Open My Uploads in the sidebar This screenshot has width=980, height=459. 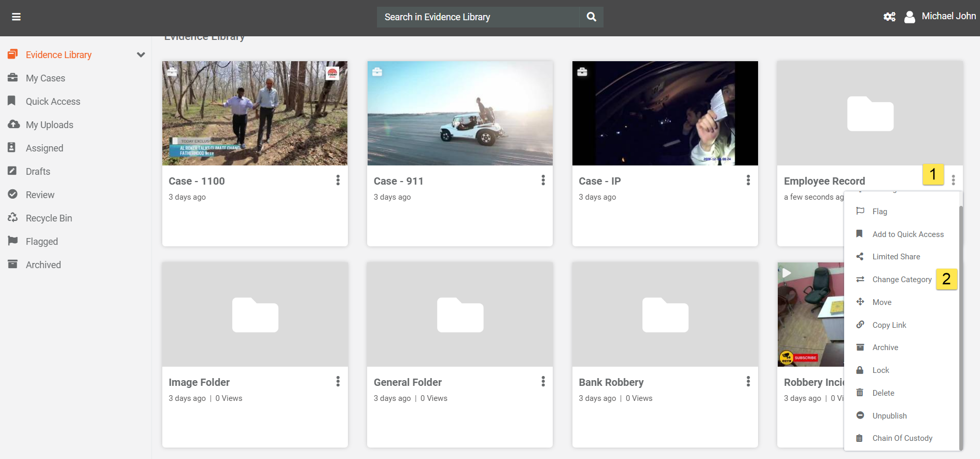[49, 125]
